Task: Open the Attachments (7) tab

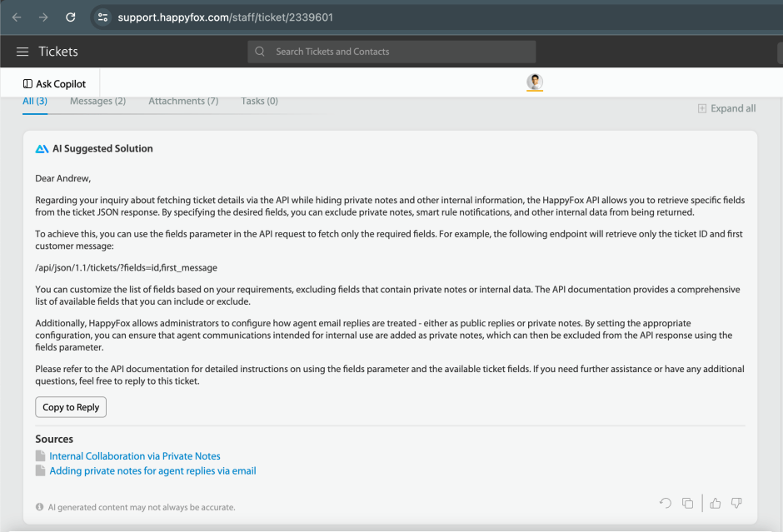Action: [183, 101]
